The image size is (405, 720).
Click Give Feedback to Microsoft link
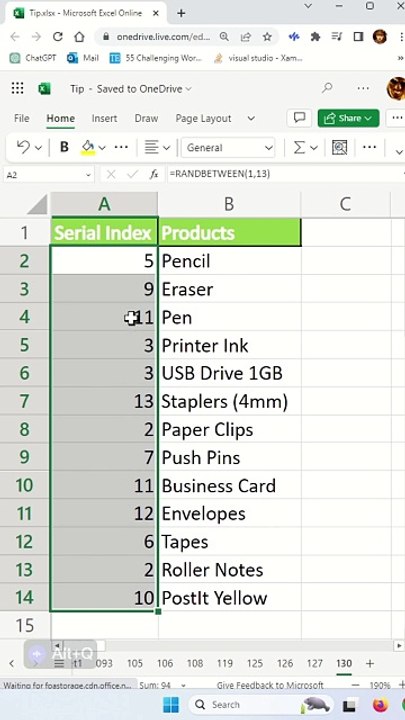click(270, 685)
